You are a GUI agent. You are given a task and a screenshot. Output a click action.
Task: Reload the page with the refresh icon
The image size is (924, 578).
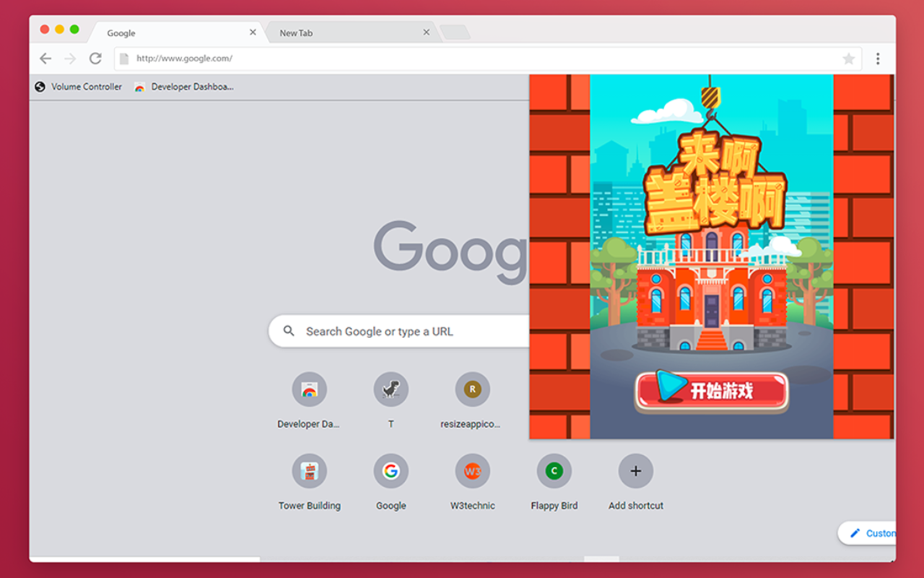click(x=95, y=59)
